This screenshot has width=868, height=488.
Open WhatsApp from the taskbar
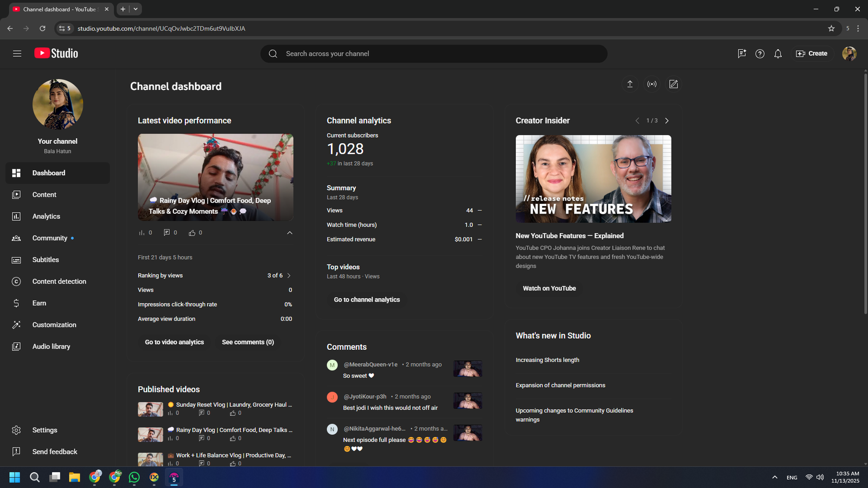tap(134, 477)
